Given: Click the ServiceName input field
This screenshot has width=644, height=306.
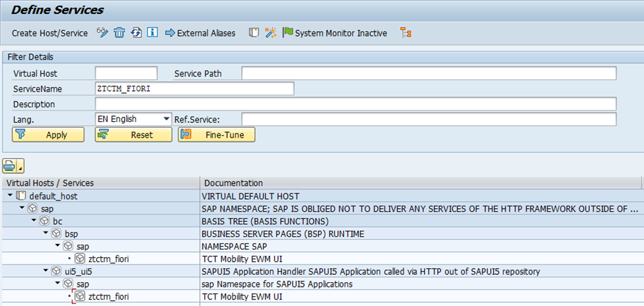Looking at the screenshot, I should pyautogui.click(x=194, y=88).
